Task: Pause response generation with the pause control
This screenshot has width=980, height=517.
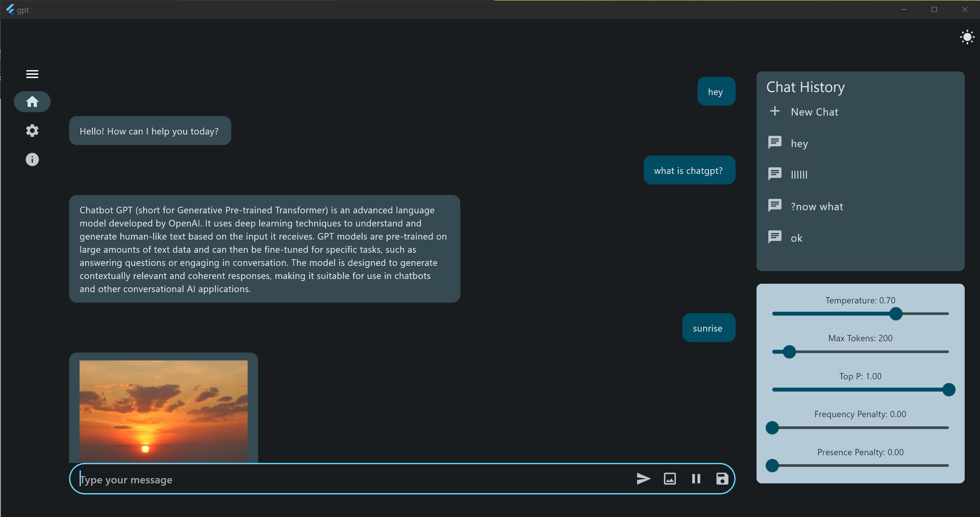Action: pos(696,479)
